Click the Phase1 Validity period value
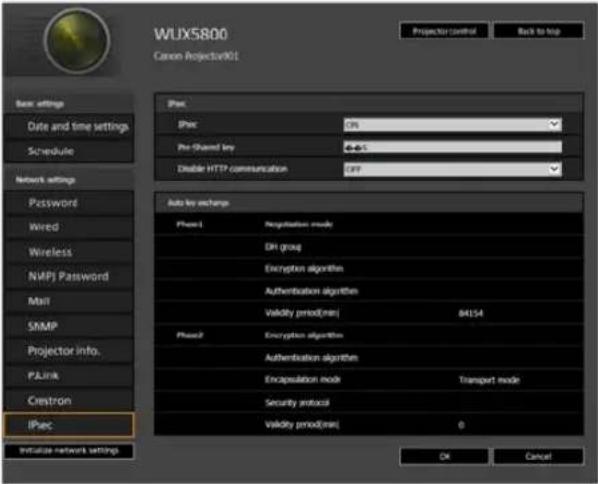 471,314
